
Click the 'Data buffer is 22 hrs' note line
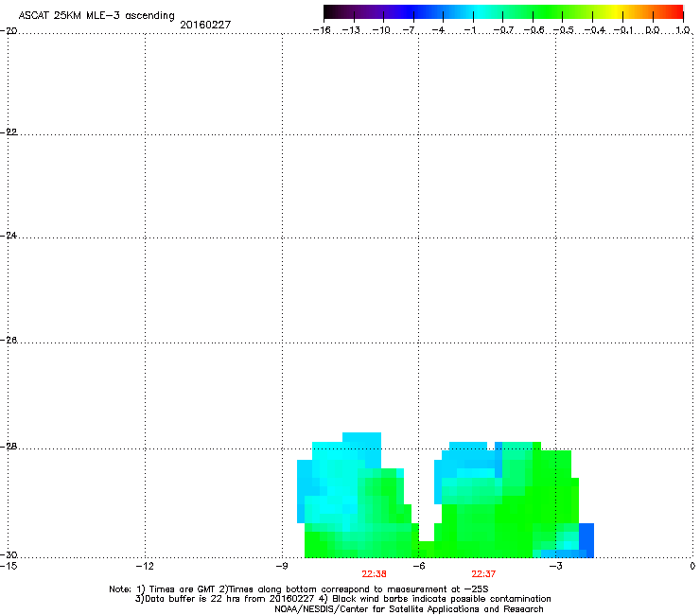tap(342, 599)
